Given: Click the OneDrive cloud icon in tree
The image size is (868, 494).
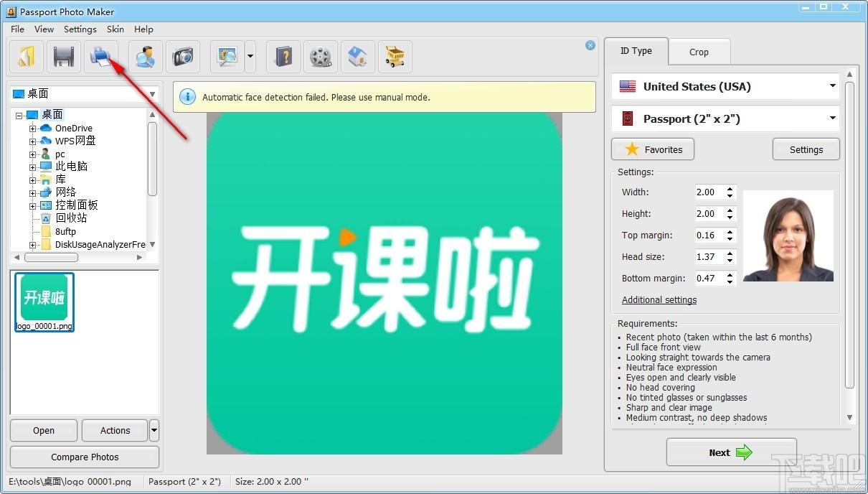Looking at the screenshot, I should [x=46, y=128].
